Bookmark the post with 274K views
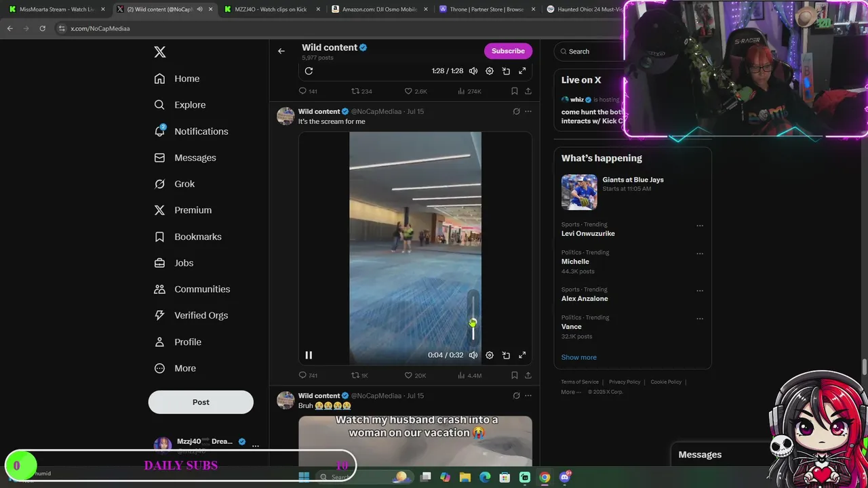Screen dimensions: 868x488 [515, 91]
